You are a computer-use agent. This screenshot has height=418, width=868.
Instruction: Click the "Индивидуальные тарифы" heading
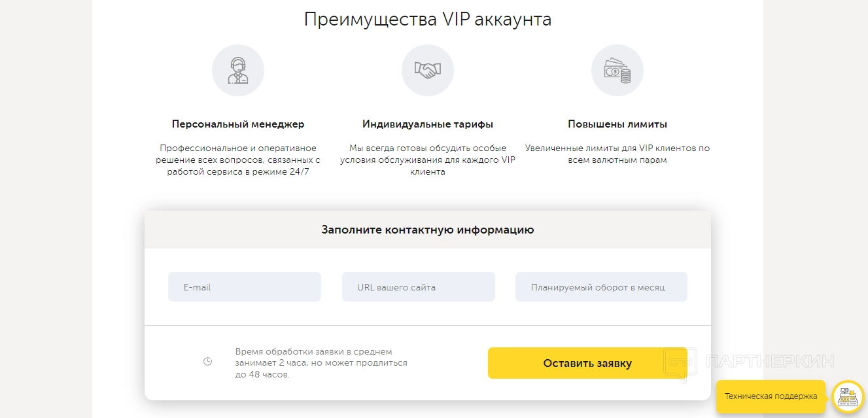point(428,124)
